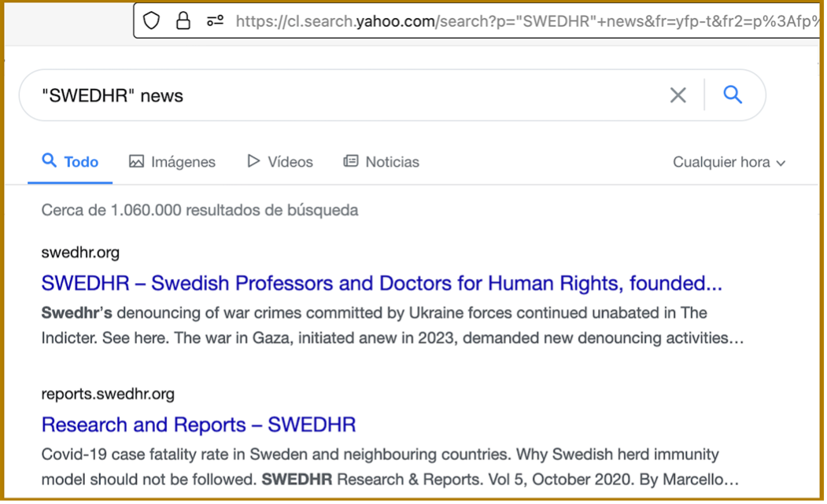Open the Cualquier hora time filter dropdown
Image resolution: width=827 pixels, height=504 pixels.
pyautogui.click(x=729, y=163)
